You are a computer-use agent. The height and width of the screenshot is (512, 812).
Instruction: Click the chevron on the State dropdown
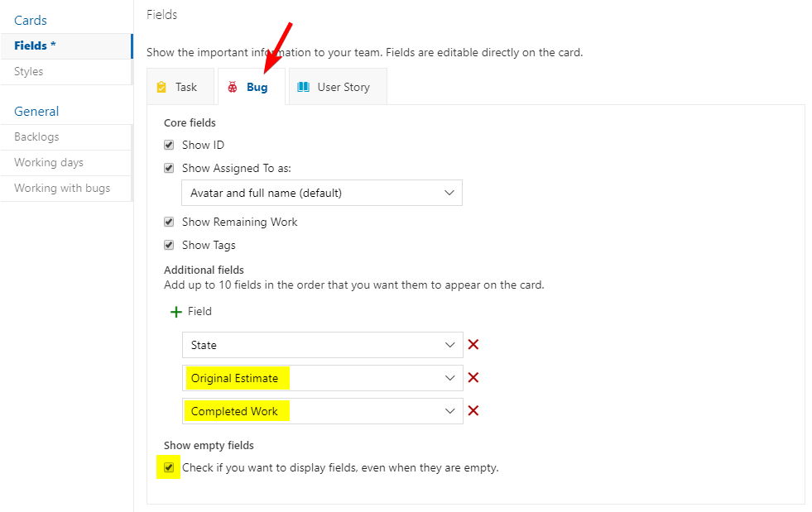pyautogui.click(x=450, y=344)
